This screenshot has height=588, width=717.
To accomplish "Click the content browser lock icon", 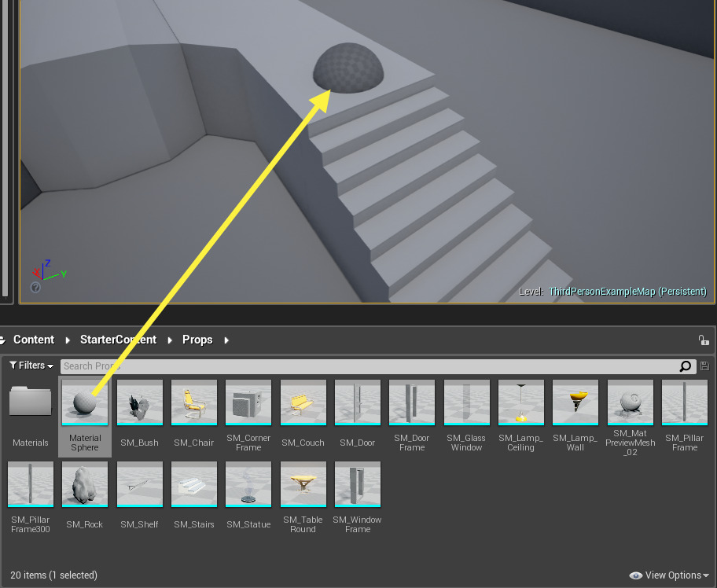I will click(704, 340).
